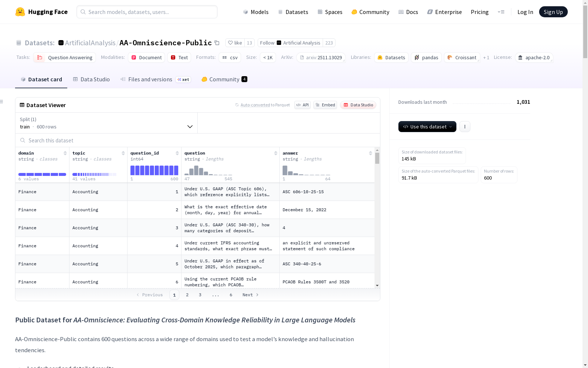Like the AA-Omniscience-Public dataset
Screen dimensions: 588x368
[x=235, y=43]
